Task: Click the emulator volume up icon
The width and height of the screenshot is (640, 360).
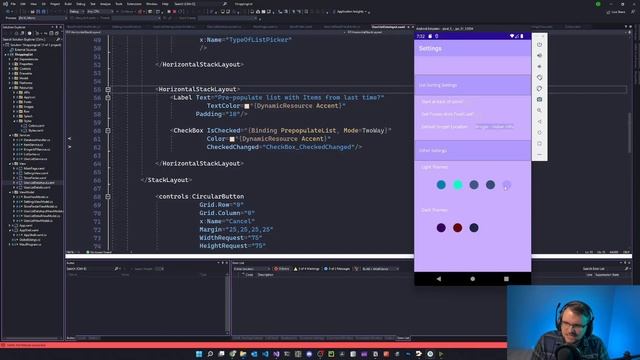Action: coord(539,55)
